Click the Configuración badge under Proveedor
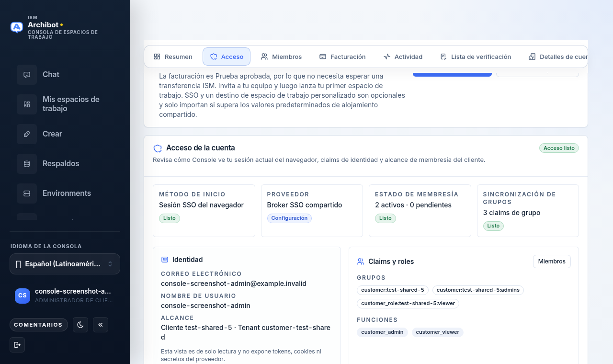 [289, 218]
